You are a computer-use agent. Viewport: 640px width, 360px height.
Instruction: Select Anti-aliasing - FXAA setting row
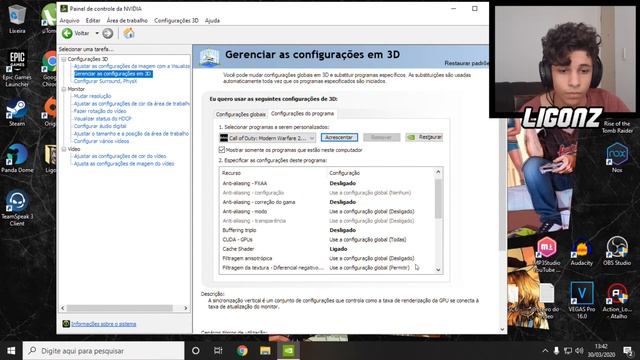click(x=327, y=183)
